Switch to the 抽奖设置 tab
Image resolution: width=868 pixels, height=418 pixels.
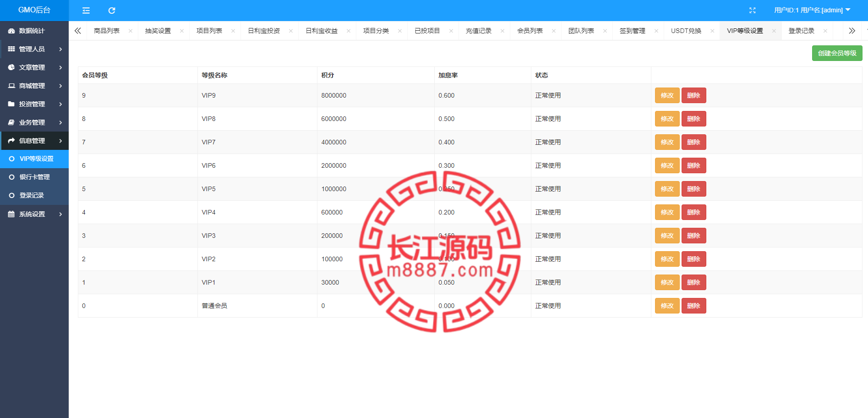coord(158,31)
